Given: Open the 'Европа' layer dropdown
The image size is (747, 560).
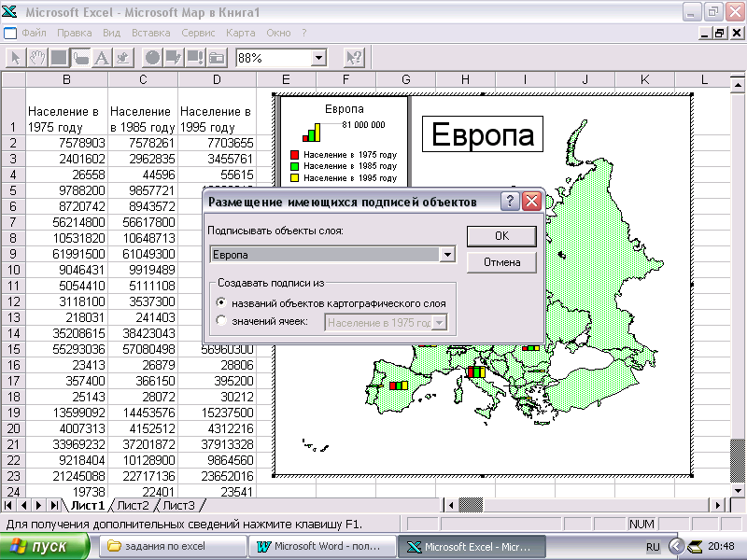Looking at the screenshot, I should 447,255.
